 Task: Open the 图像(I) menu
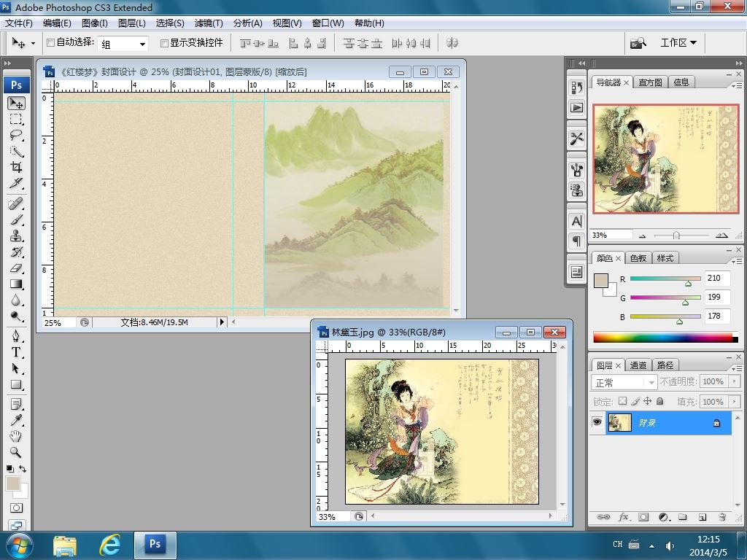click(95, 23)
